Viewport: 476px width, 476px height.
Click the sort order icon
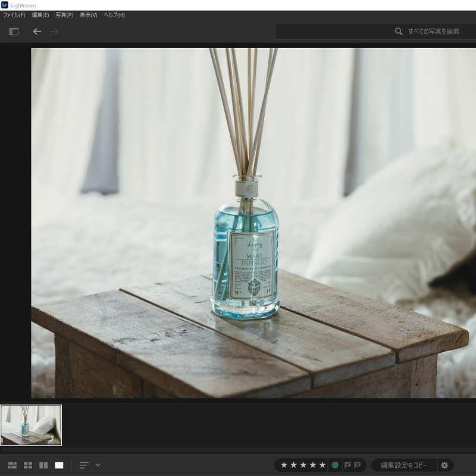(x=84, y=465)
